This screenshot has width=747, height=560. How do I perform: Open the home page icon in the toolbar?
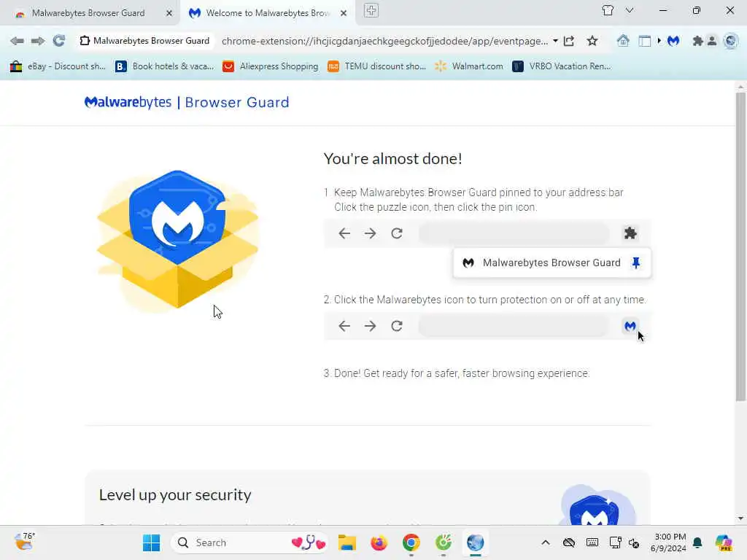click(623, 41)
